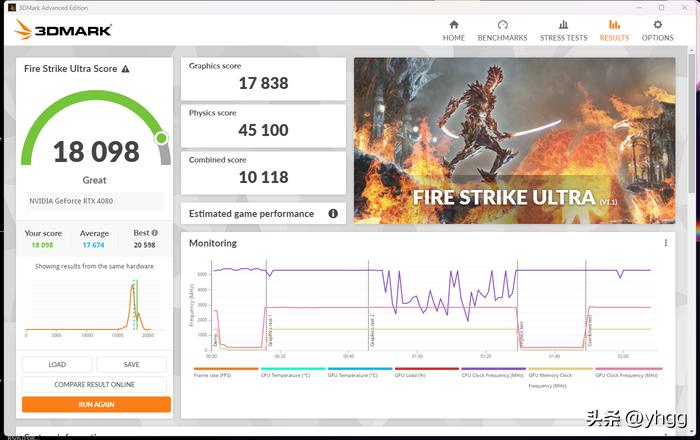
Task: Click the Fire Strike Ultra banner image
Action: [514, 141]
